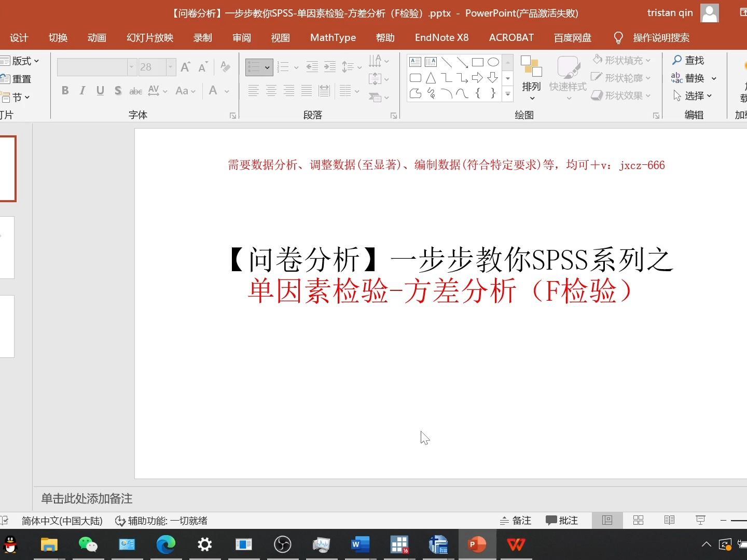Start Slide Show from status bar
This screenshot has width=747, height=560.
[700, 520]
